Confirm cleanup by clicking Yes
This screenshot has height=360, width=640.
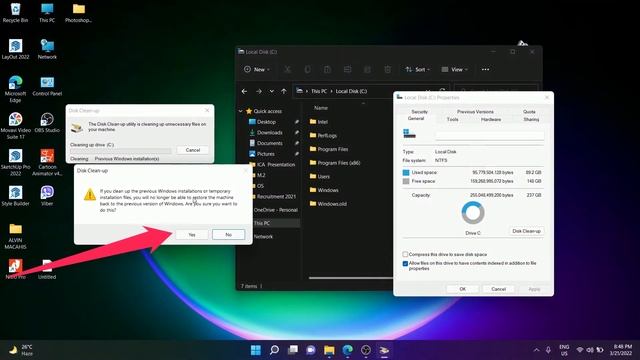(x=192, y=234)
